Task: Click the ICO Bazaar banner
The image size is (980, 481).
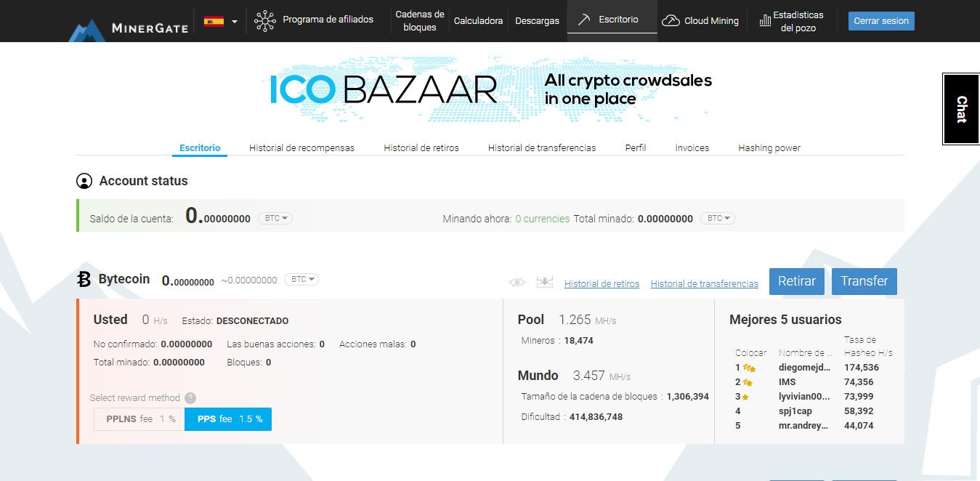Action: (490, 89)
